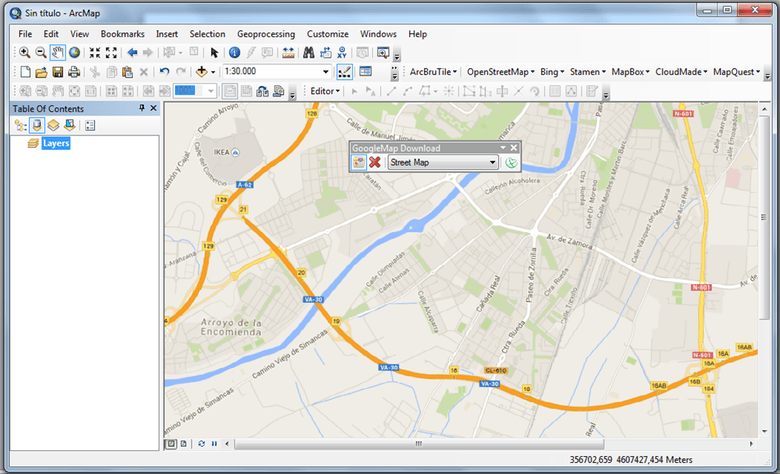Open the Geoprocessing menu
780x474 pixels.
266,34
